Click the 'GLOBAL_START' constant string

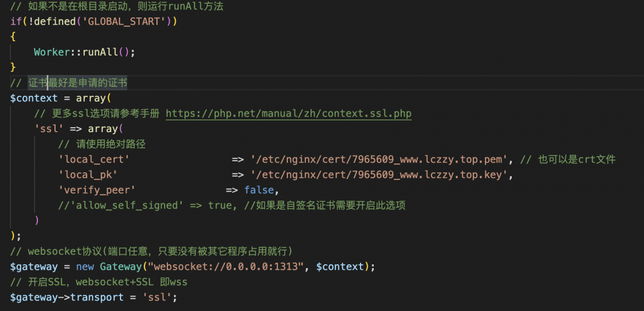pyautogui.click(x=124, y=21)
